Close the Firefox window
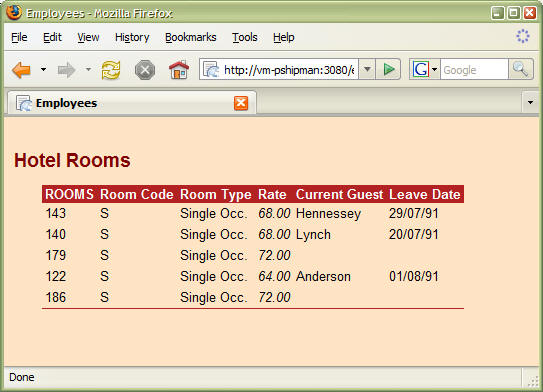 (530, 14)
